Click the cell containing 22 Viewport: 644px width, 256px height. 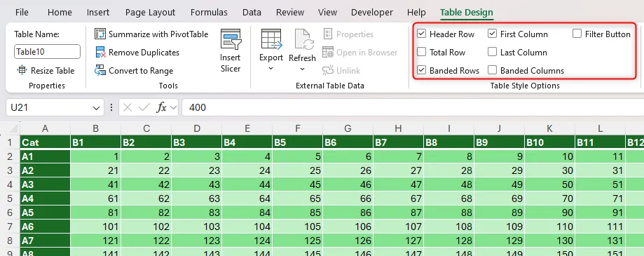[x=146, y=170]
